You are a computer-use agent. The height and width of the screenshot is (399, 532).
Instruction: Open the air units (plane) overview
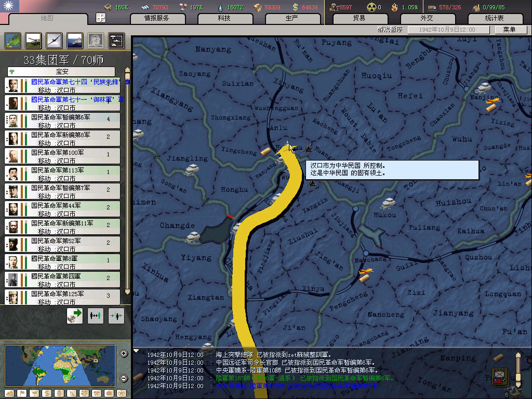tap(54, 40)
